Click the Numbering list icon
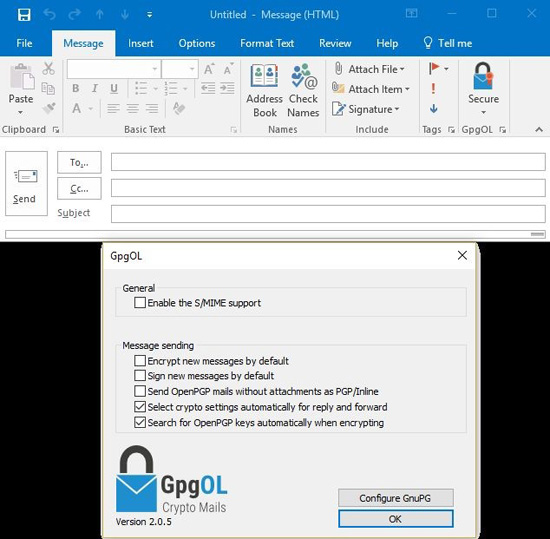The width and height of the screenshot is (550, 539). pyautogui.click(x=171, y=88)
